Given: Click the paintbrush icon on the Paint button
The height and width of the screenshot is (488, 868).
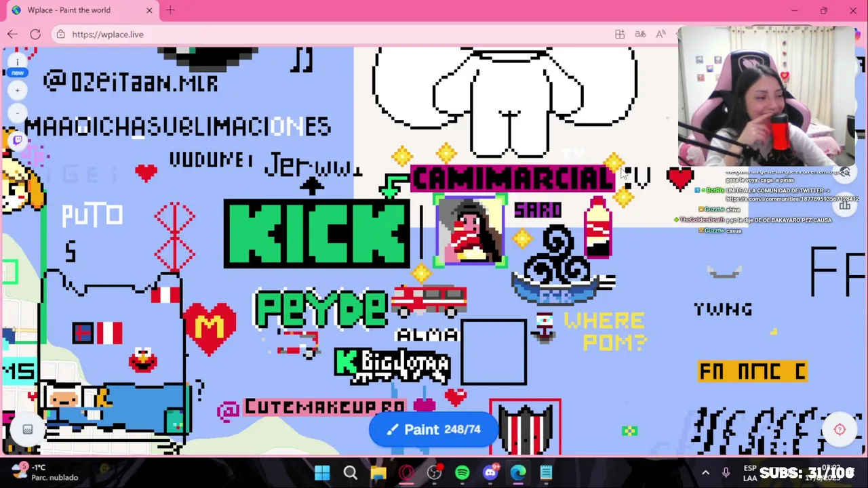Looking at the screenshot, I should pos(392,430).
